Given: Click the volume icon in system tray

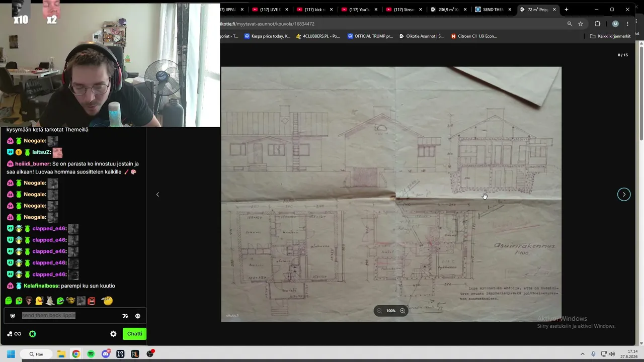Looking at the screenshot, I should [612, 354].
